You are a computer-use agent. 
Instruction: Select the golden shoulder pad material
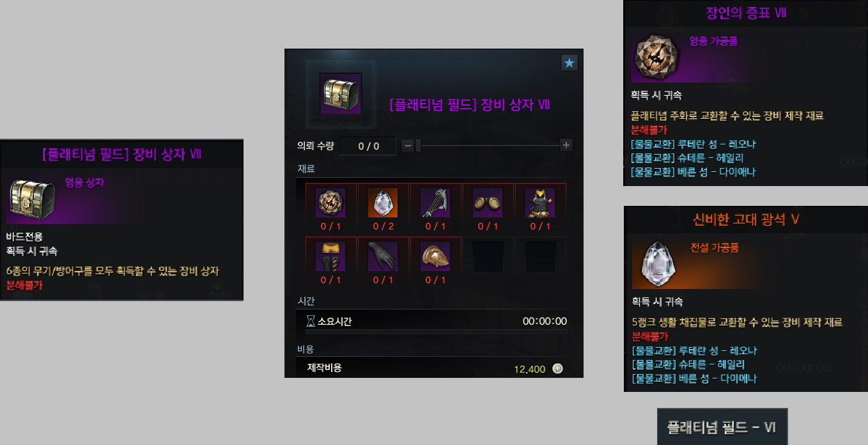tap(435, 257)
